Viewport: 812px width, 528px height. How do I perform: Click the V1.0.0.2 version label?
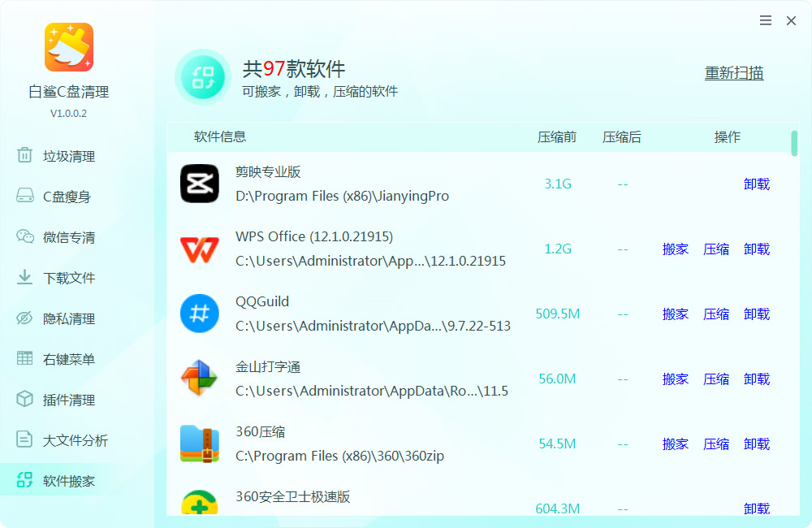[68, 114]
